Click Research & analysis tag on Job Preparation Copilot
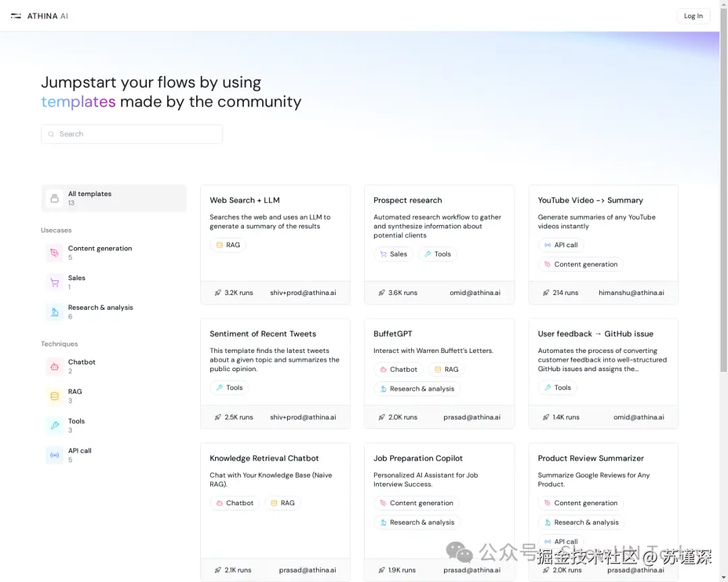 click(417, 523)
